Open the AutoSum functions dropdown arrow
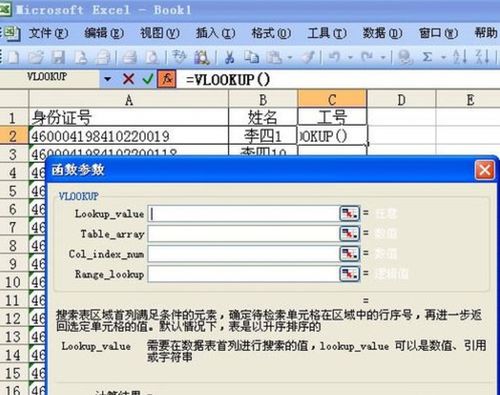Viewport: 500px width, 395px height. 443,58
